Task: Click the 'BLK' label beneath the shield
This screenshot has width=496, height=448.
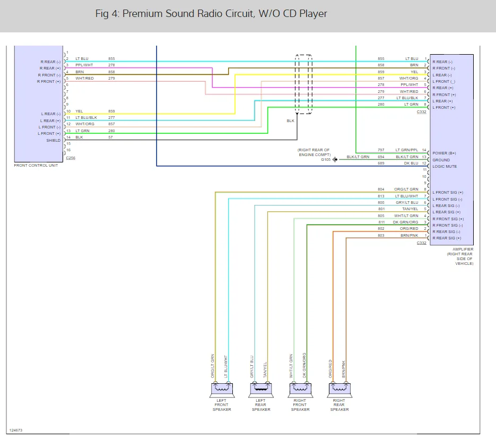Action: pyautogui.click(x=290, y=121)
